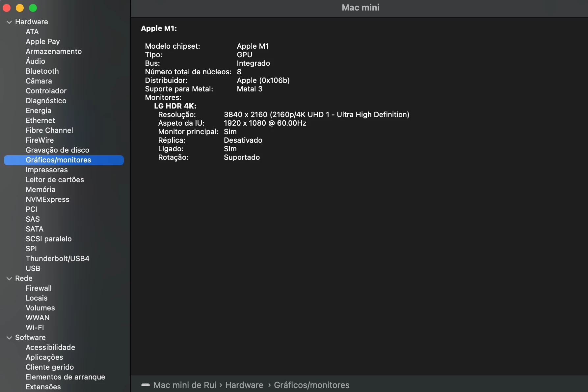Collapse the Rede section chevron
Image resolution: width=588 pixels, height=392 pixels.
[9, 279]
